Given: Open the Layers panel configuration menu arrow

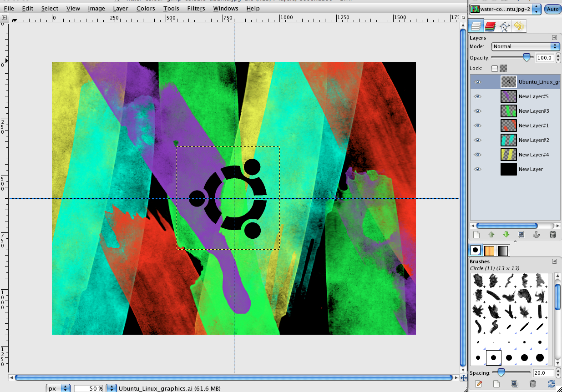Looking at the screenshot, I should 554,38.
